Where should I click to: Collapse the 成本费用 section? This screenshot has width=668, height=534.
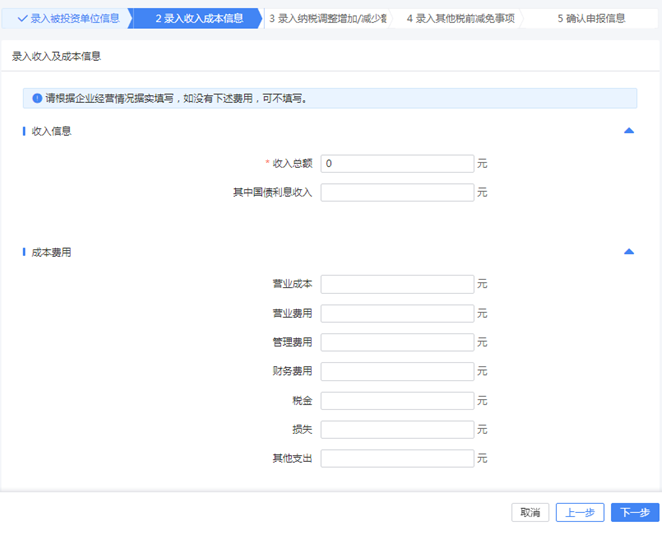click(629, 252)
